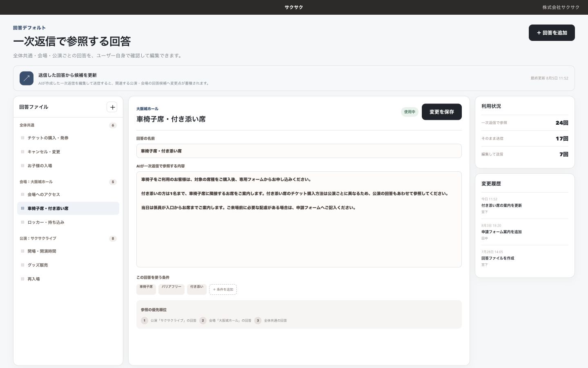The width and height of the screenshot is (588, 368).
Task: Click the file icon next to チケットの購入・発券
Action: pyautogui.click(x=22, y=138)
